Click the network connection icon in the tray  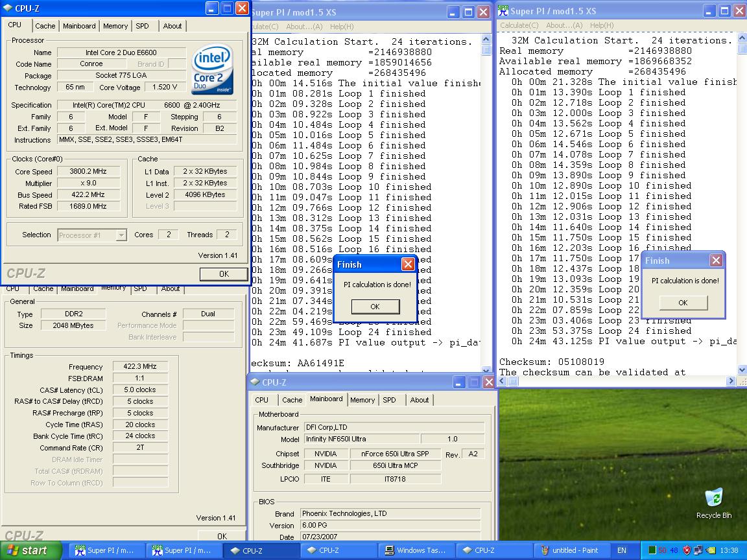pos(698,550)
